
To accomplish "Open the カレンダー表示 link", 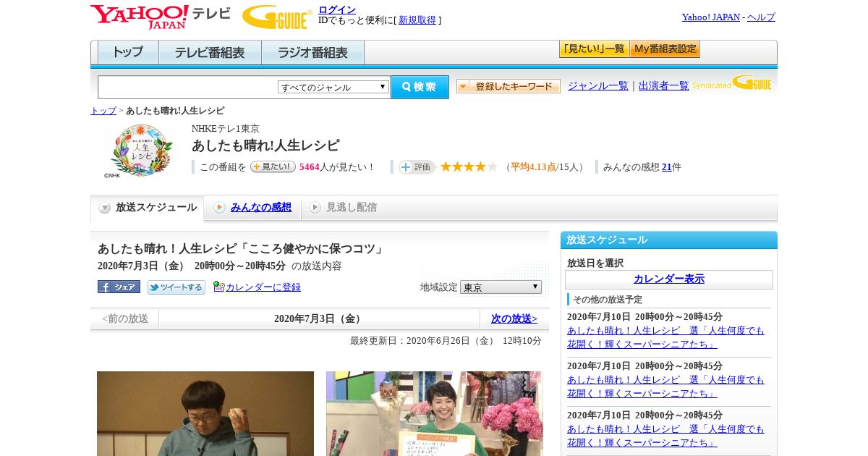I will point(669,279).
